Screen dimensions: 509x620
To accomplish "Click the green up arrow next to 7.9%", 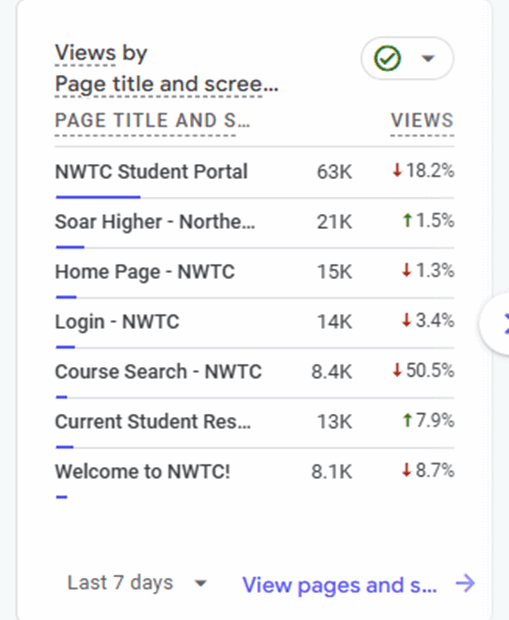I will [407, 420].
